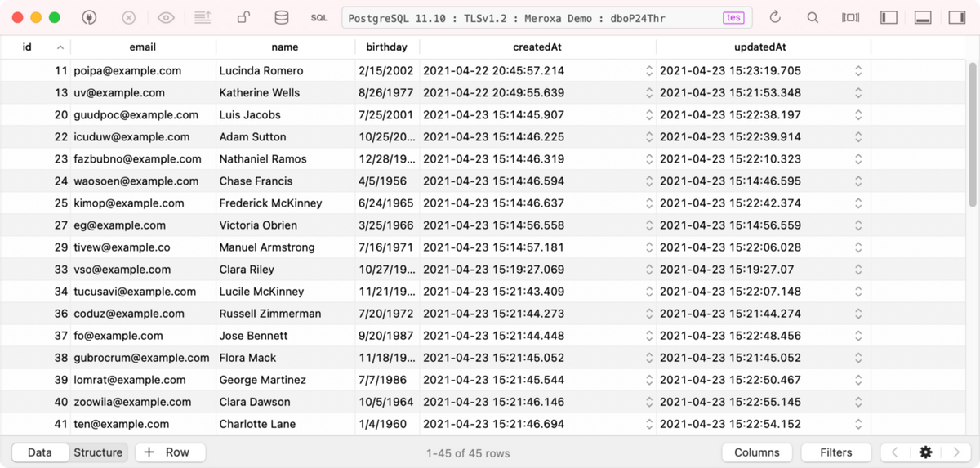
Task: Click the refresh icon in toolbar
Action: click(x=775, y=17)
